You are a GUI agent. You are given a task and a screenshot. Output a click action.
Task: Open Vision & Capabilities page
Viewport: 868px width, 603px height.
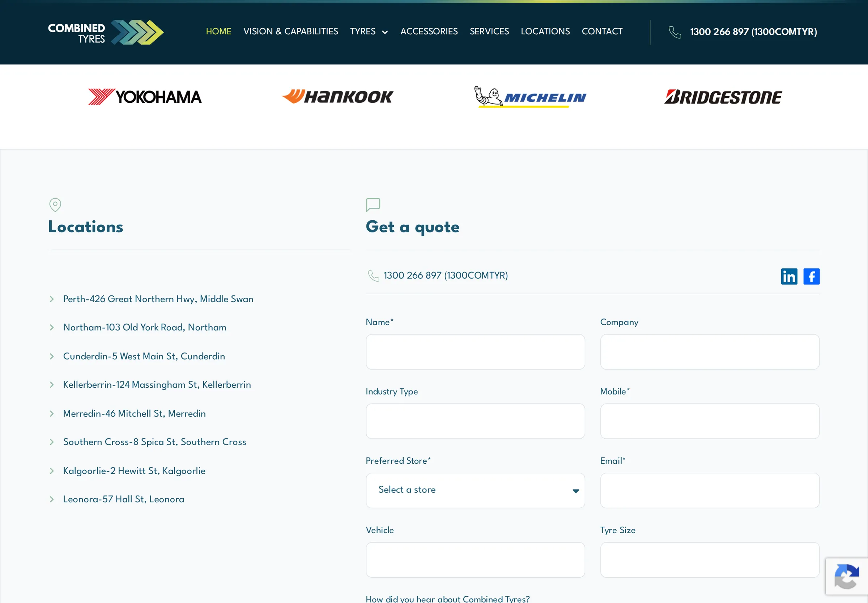[290, 31]
